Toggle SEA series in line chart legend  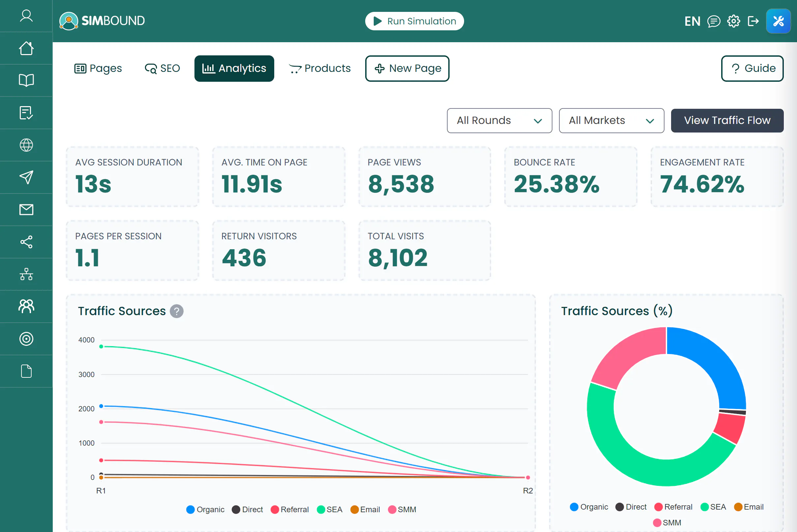pyautogui.click(x=330, y=510)
